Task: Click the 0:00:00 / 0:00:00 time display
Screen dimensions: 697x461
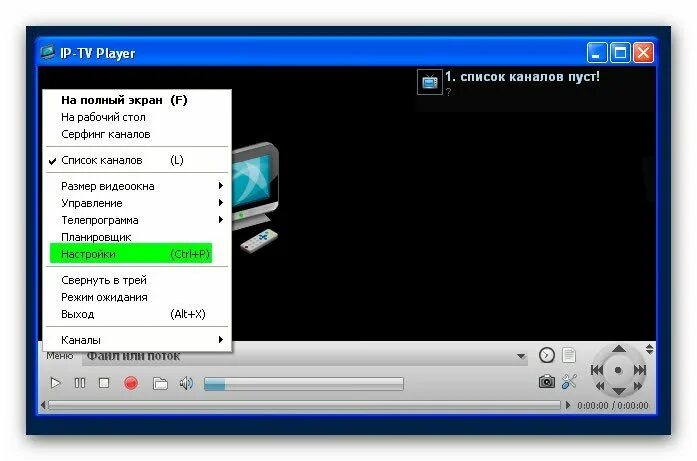Action: (613, 405)
